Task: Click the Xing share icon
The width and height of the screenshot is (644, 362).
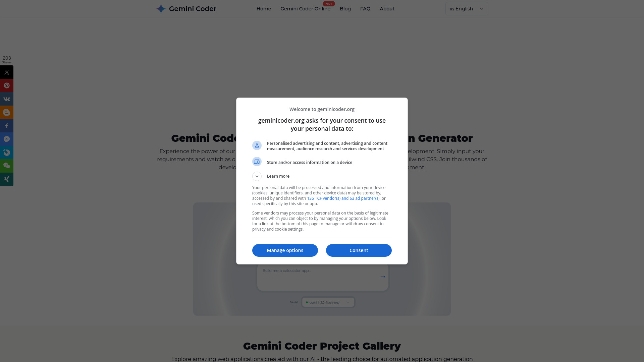Action: (x=7, y=179)
